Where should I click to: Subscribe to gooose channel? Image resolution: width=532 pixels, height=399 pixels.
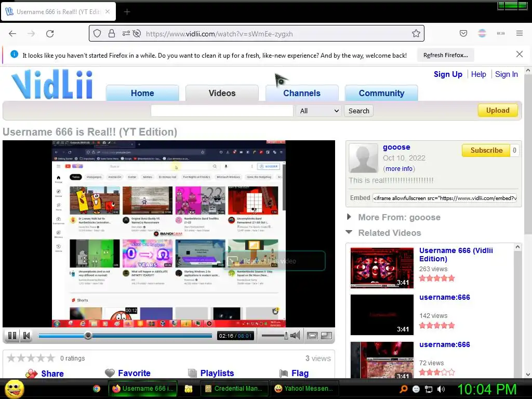486,150
